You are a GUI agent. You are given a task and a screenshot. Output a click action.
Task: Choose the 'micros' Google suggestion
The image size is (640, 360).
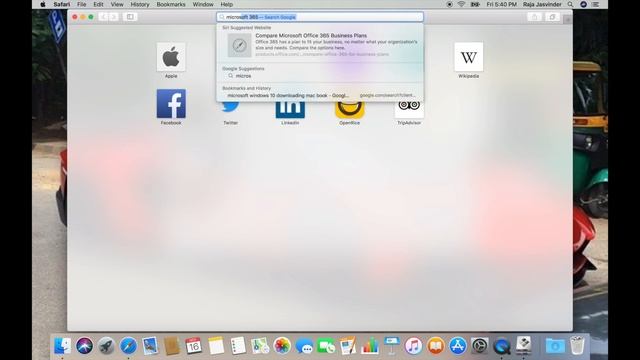pyautogui.click(x=320, y=76)
